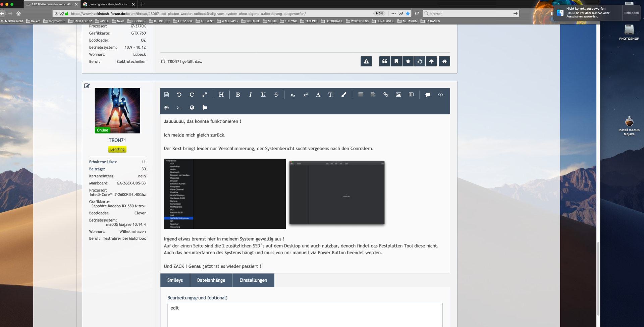Open the heading format dropdown

(x=221, y=95)
